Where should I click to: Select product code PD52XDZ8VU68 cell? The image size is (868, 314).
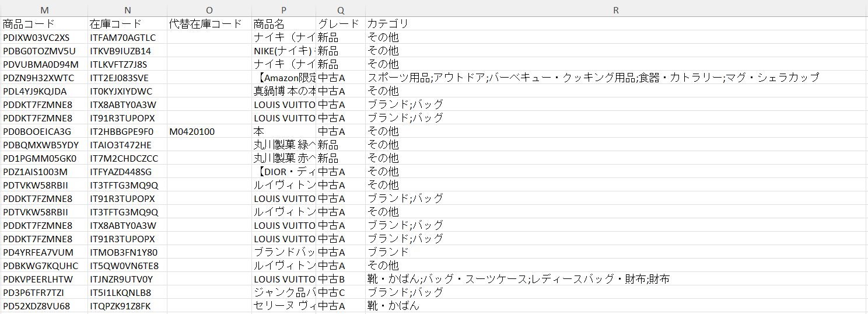click(44, 306)
